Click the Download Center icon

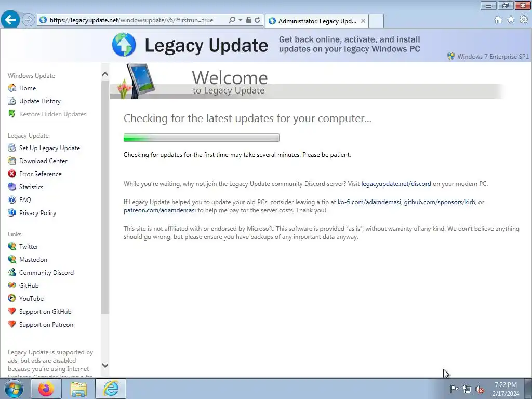click(12, 161)
